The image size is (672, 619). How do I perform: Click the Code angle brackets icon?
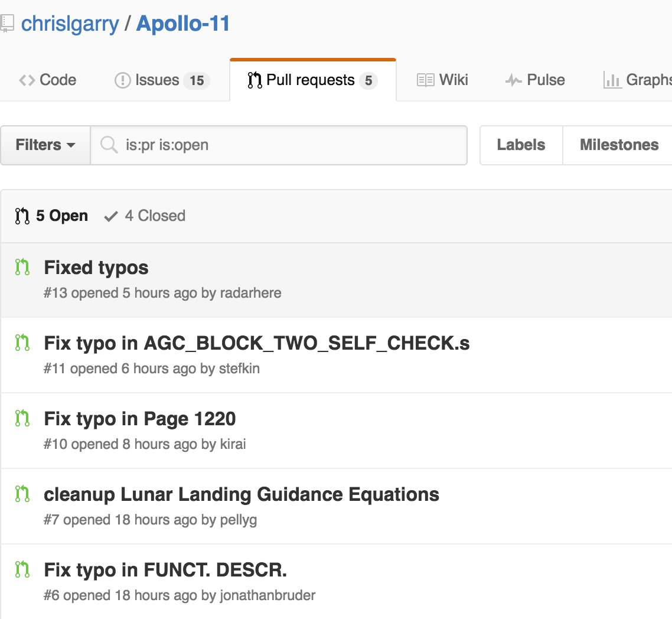(27, 80)
